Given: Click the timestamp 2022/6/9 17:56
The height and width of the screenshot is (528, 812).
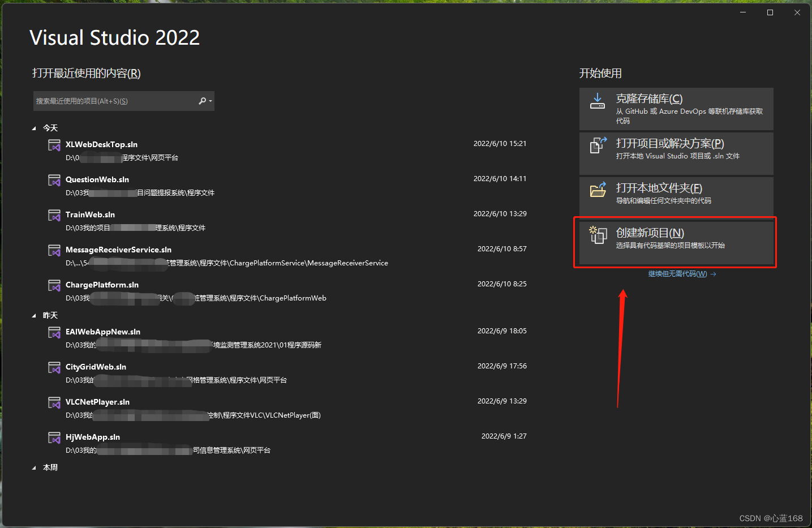Looking at the screenshot, I should [502, 366].
